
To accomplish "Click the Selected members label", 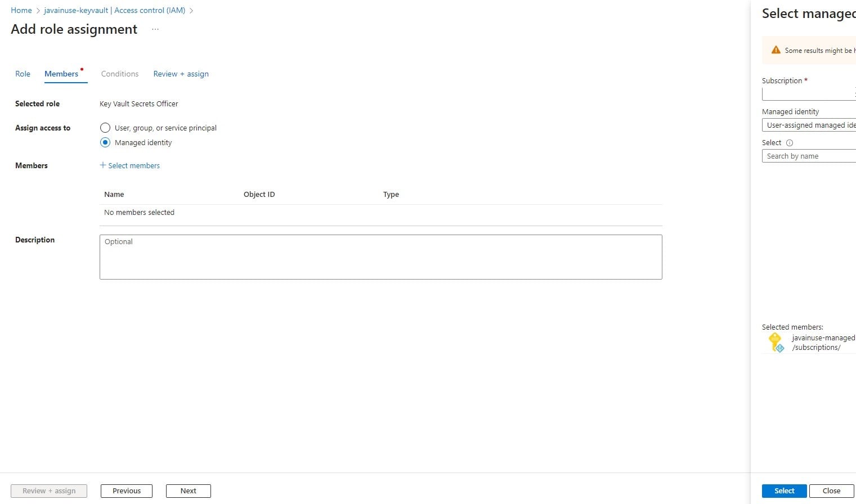I will (x=792, y=327).
